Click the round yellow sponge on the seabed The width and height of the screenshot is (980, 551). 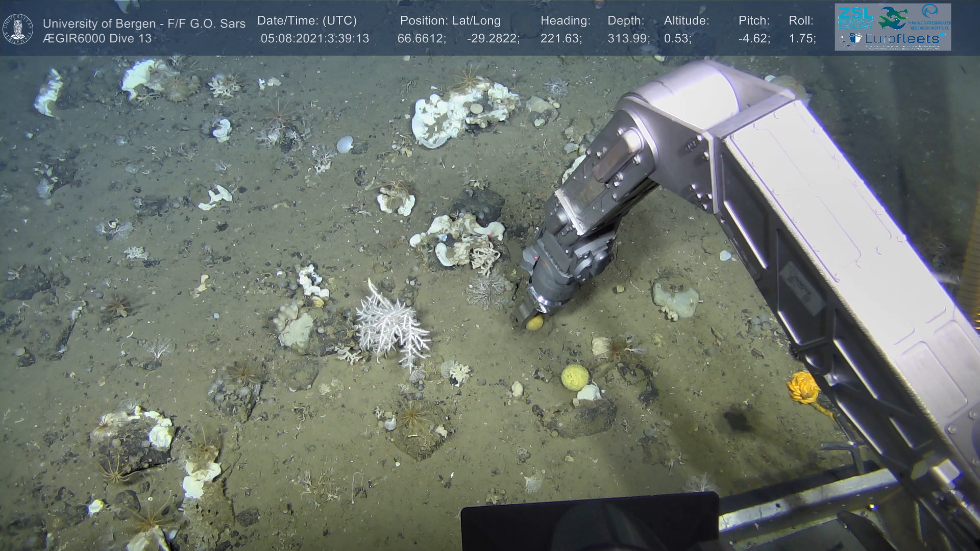point(575,378)
